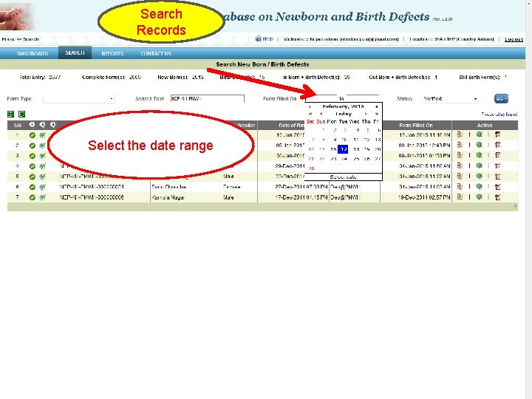This screenshot has height=399, width=532.
Task: Click green action icon for record 4
Action: [x=479, y=166]
